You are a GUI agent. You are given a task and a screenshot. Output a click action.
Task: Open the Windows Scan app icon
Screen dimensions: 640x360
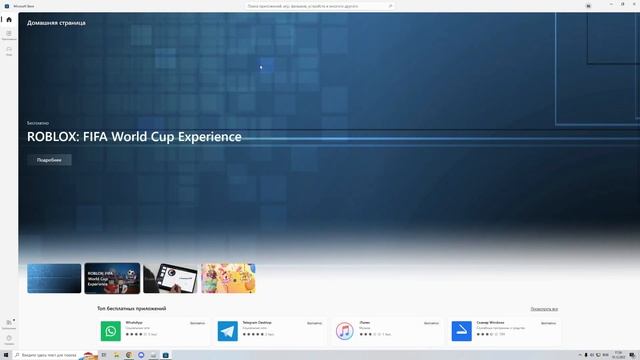point(462,331)
